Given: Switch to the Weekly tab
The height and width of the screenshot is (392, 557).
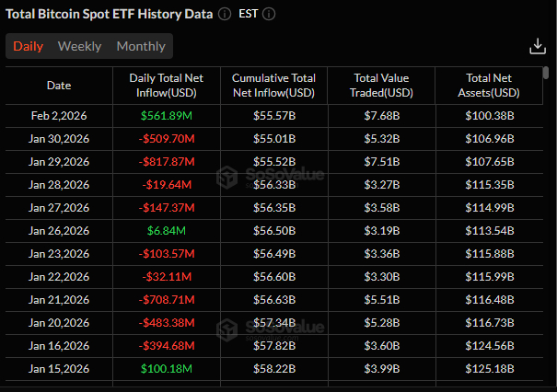Looking at the screenshot, I should click(79, 46).
